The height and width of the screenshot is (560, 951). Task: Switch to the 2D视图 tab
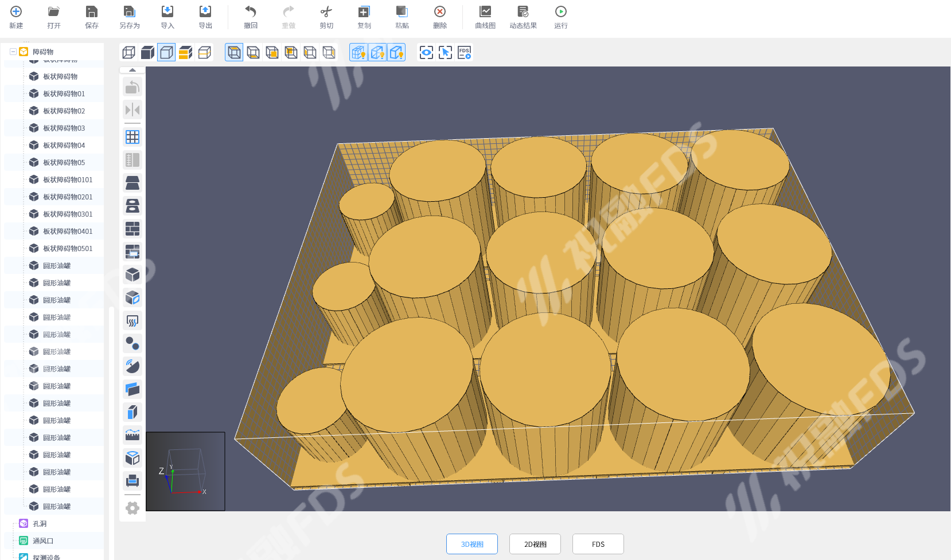(535, 544)
